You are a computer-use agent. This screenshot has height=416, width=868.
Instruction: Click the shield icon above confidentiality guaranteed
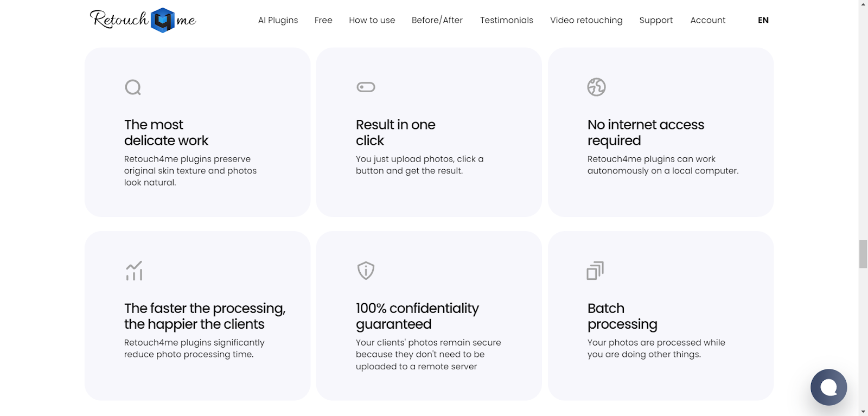tap(366, 270)
